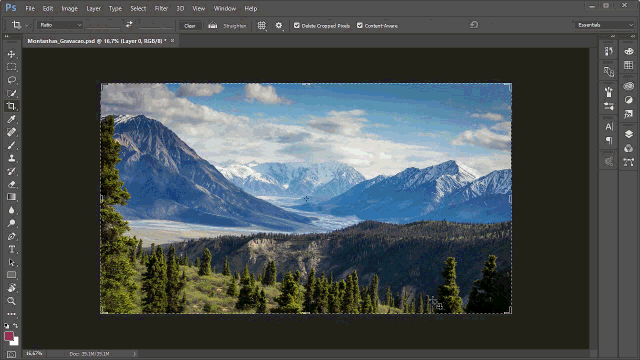Select the Gradient tool
The image size is (640, 360).
point(11,197)
